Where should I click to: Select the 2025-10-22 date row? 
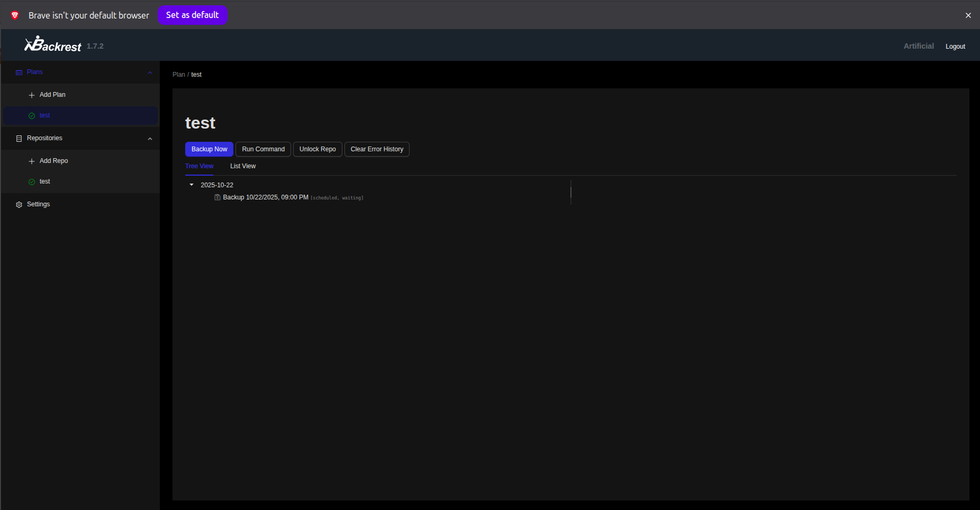pos(217,185)
